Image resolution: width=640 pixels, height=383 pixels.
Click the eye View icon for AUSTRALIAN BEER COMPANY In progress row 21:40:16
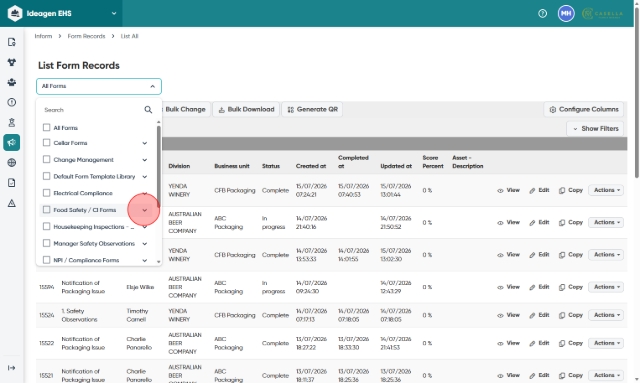[x=500, y=223]
